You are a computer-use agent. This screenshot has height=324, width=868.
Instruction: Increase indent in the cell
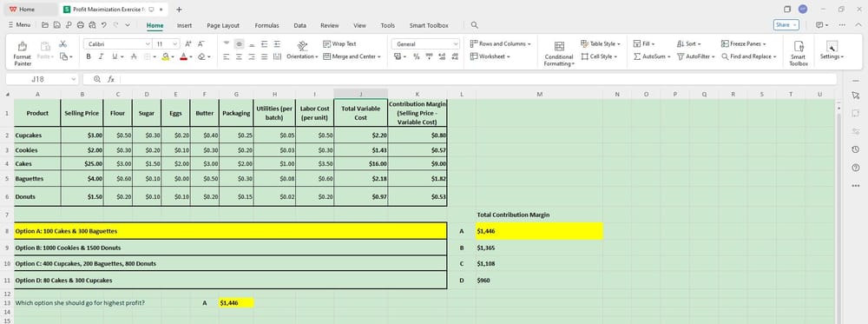click(277, 43)
